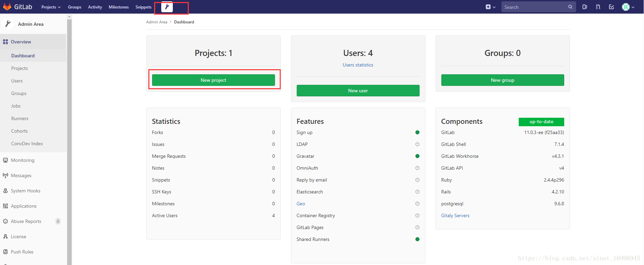
Task: Click the sidebar Admin Area wrench avatar
Action: 8,24
